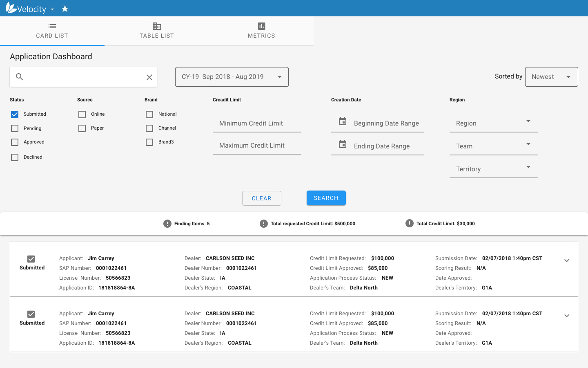Click calendar icon for Beginning Date Range
This screenshot has width=588, height=368.
coord(343,121)
